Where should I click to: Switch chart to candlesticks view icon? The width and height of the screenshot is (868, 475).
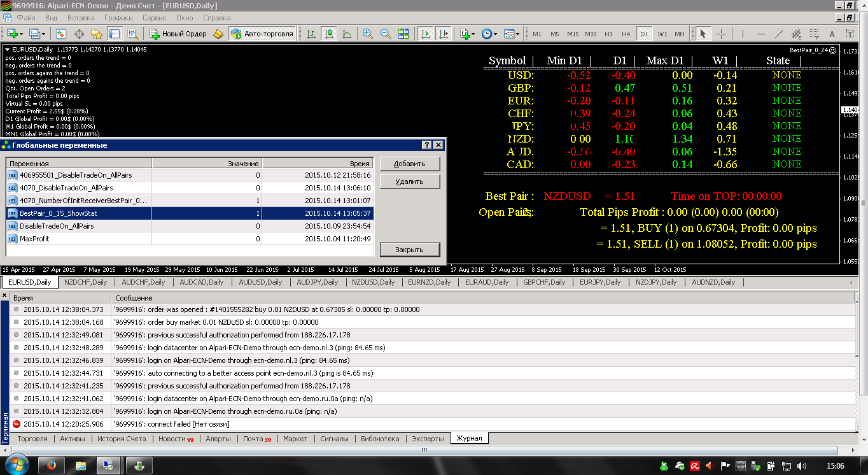[329, 34]
